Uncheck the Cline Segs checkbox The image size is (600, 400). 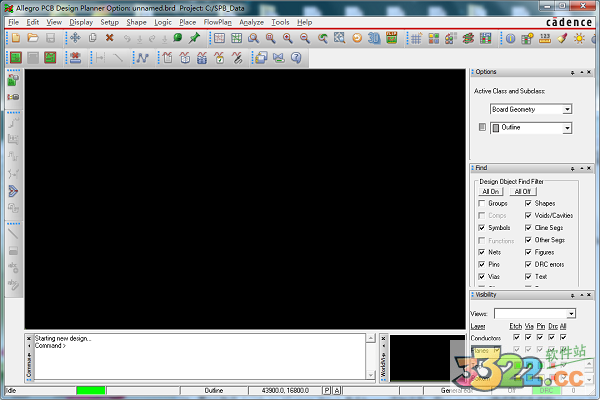click(528, 228)
